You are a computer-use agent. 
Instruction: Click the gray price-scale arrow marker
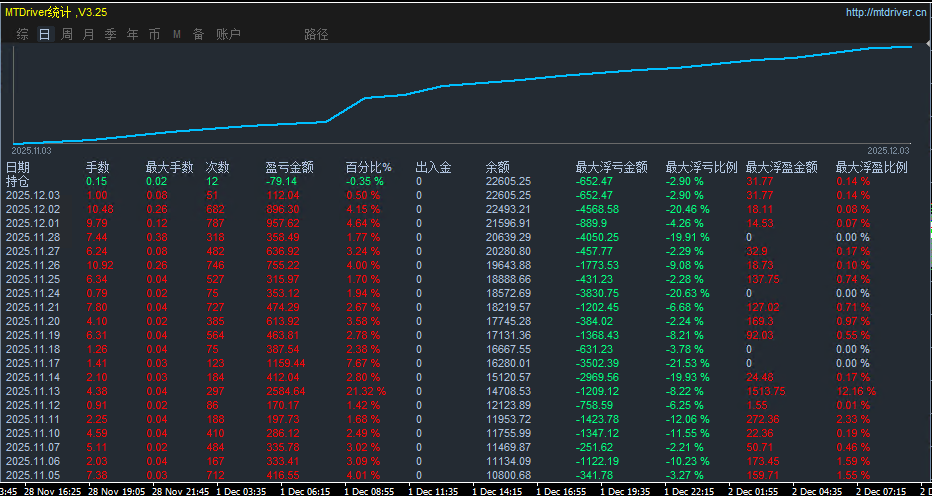point(927,45)
